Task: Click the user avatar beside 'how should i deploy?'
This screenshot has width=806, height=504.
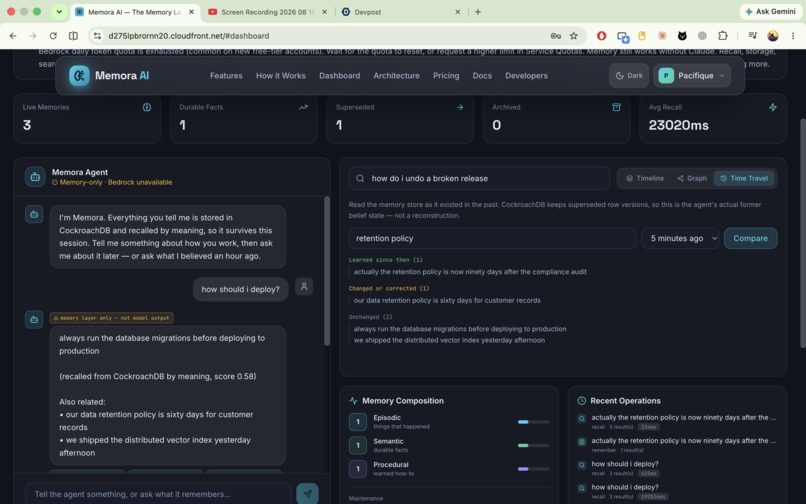Action: (x=304, y=286)
